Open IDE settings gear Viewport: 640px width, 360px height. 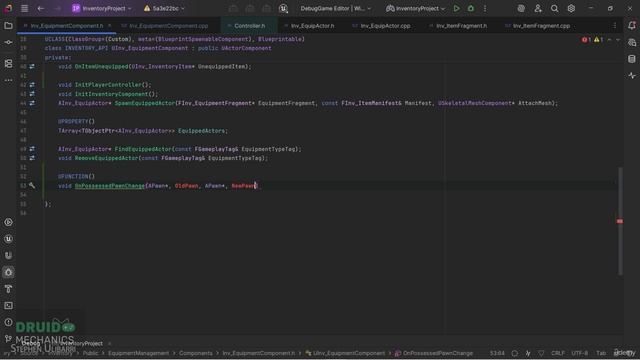[x=571, y=8]
